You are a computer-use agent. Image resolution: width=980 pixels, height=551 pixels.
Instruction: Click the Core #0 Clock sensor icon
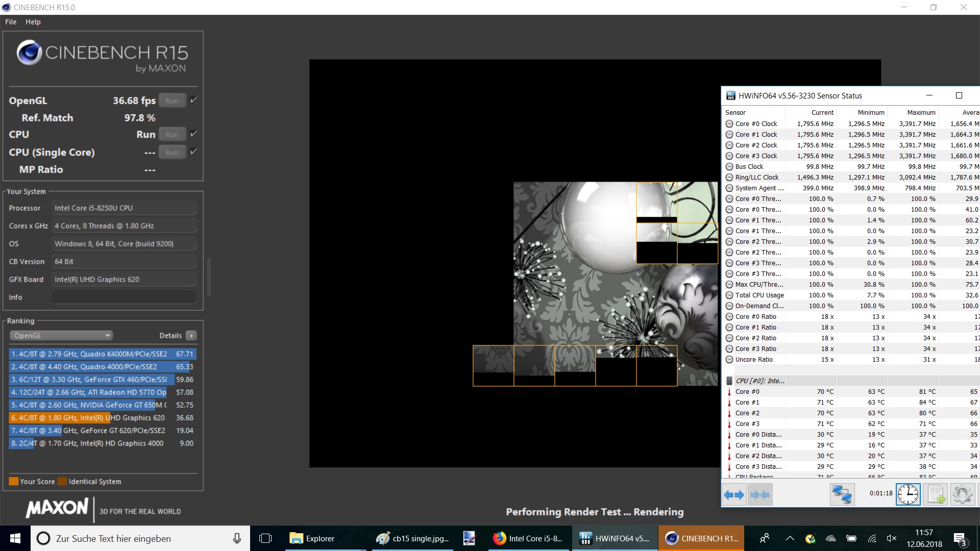729,124
